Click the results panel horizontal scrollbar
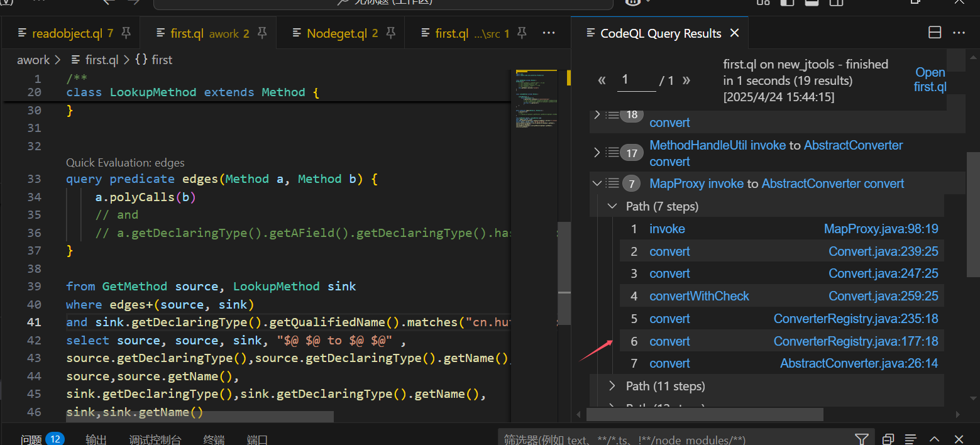 [x=705, y=414]
